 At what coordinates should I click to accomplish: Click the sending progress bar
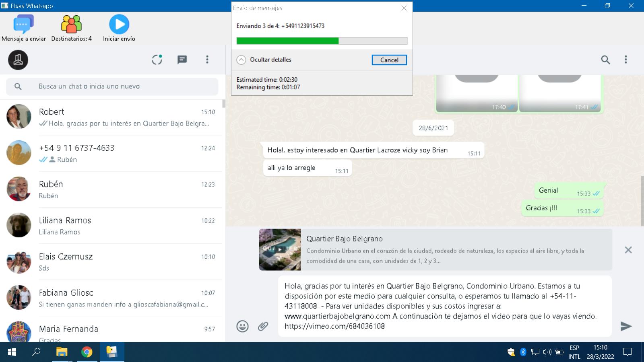(322, 41)
